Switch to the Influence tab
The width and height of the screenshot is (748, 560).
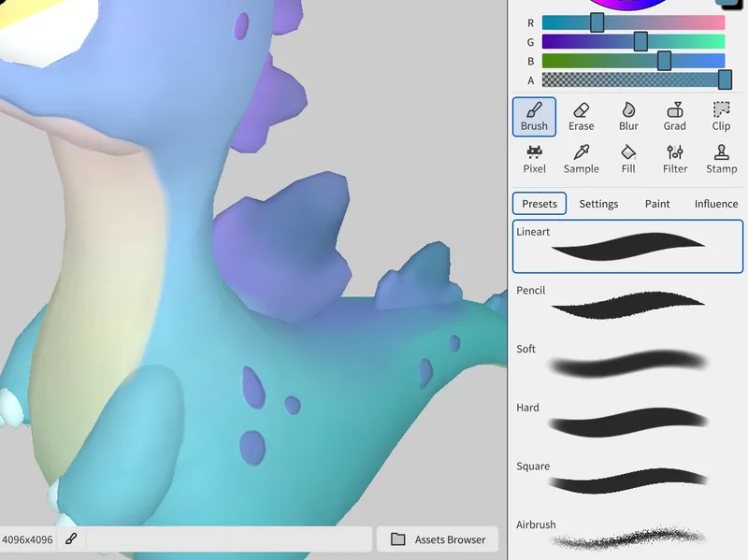pyautogui.click(x=716, y=204)
